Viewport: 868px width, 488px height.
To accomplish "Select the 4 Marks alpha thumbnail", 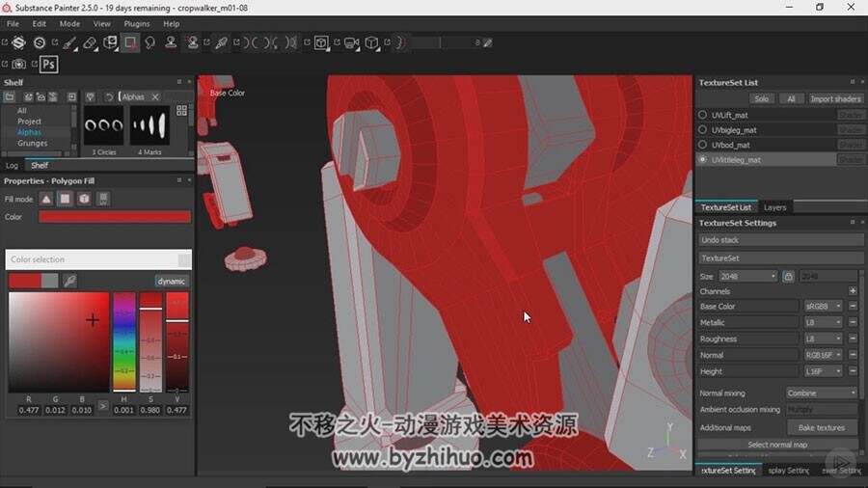I will click(x=149, y=126).
